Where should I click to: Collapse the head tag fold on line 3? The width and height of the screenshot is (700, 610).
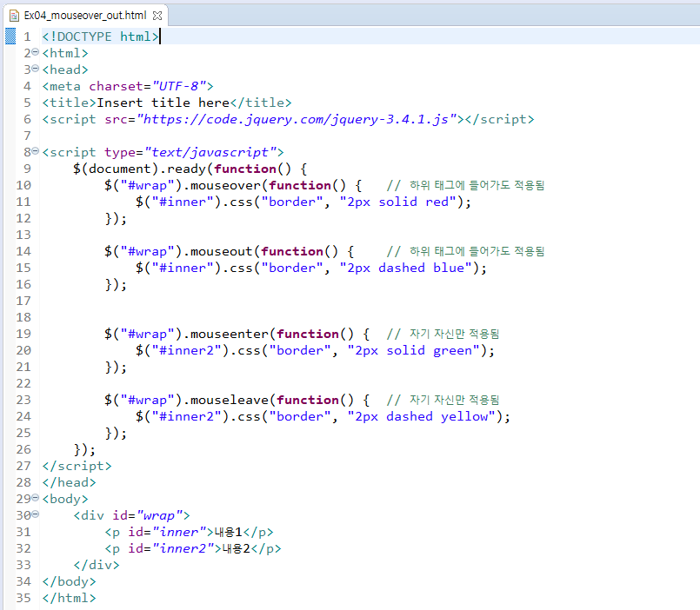pyautogui.click(x=36, y=69)
